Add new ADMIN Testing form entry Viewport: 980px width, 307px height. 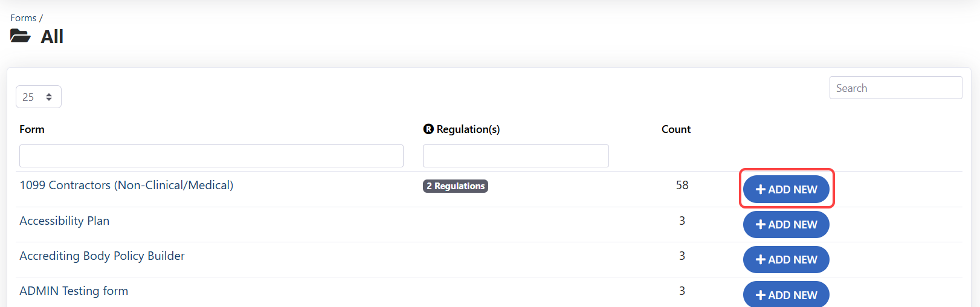(x=785, y=294)
